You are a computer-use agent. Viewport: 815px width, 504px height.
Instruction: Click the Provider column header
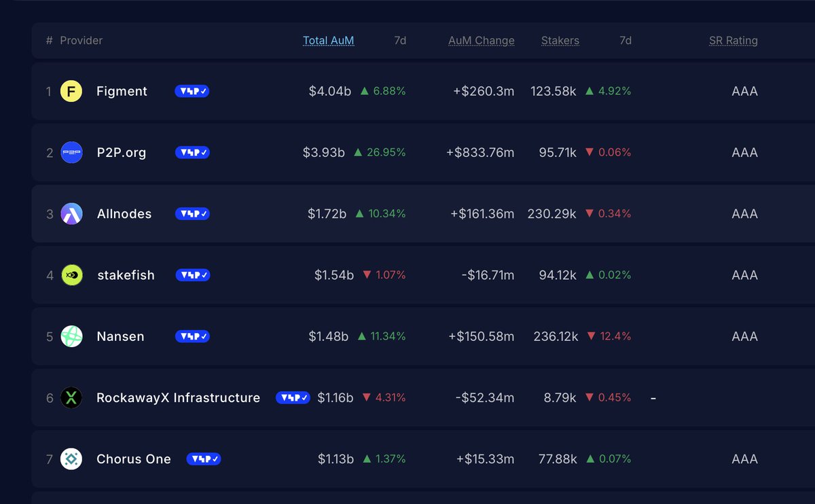click(81, 40)
